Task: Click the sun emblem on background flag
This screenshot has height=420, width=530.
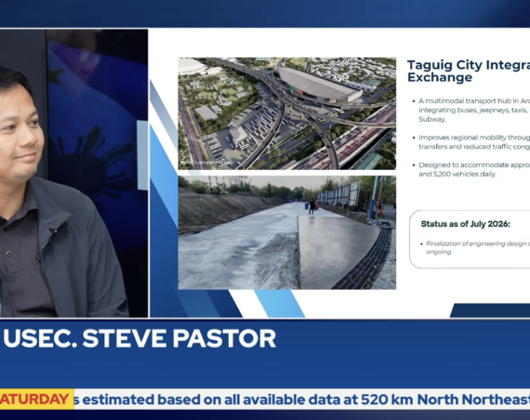Action: click(98, 159)
